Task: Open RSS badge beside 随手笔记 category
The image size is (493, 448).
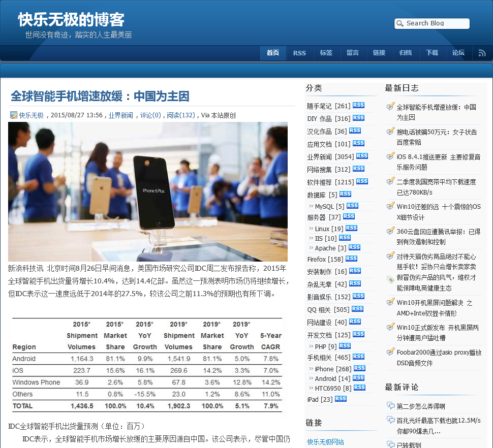Action: tap(358, 105)
